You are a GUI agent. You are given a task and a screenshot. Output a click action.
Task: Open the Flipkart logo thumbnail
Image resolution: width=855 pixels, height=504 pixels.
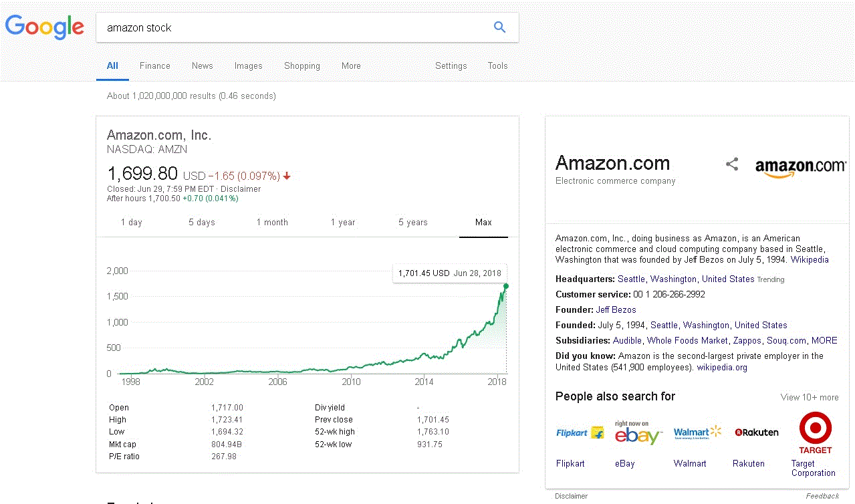[x=580, y=432]
